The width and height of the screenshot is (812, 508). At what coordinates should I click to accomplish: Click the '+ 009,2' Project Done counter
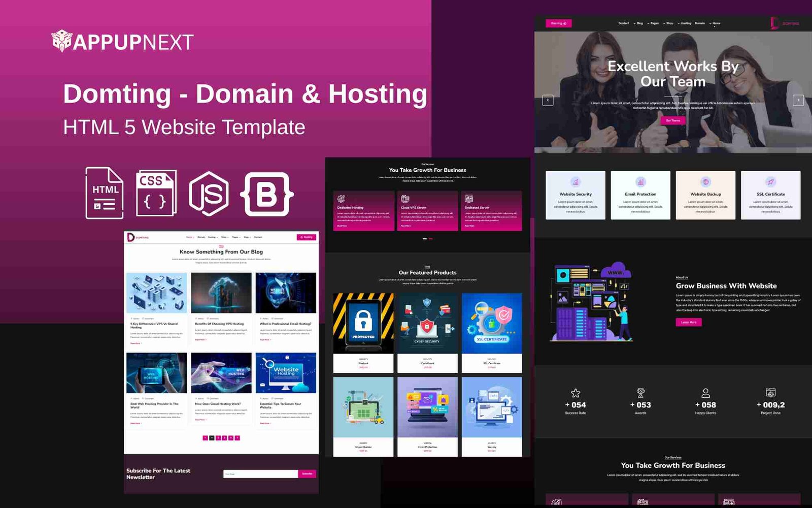tap(770, 405)
